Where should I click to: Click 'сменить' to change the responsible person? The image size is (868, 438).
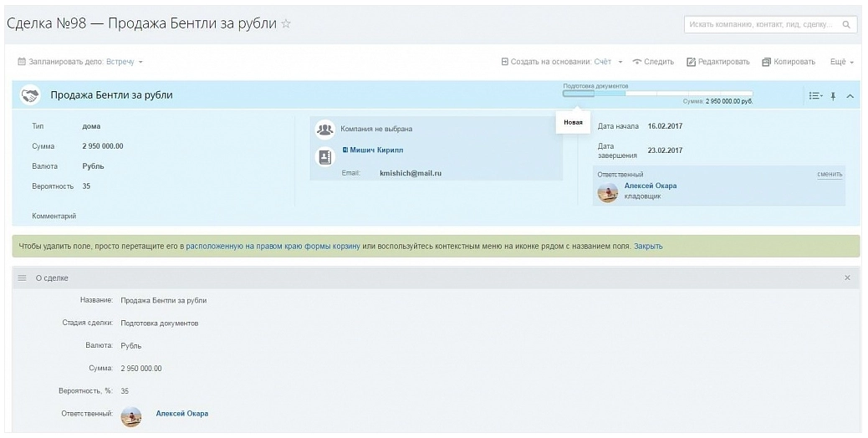click(x=830, y=174)
